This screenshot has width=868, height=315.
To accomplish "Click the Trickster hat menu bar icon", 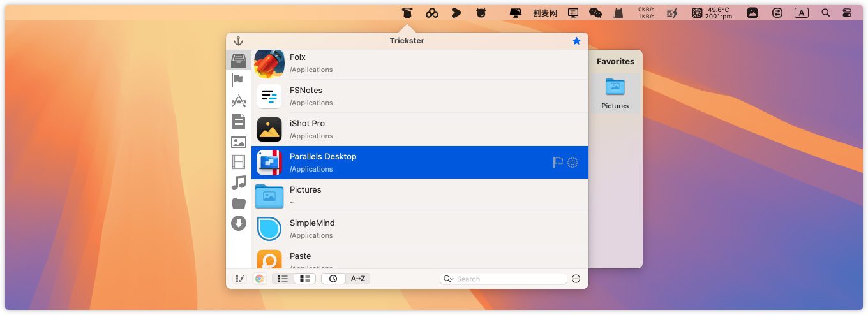I will pos(407,12).
